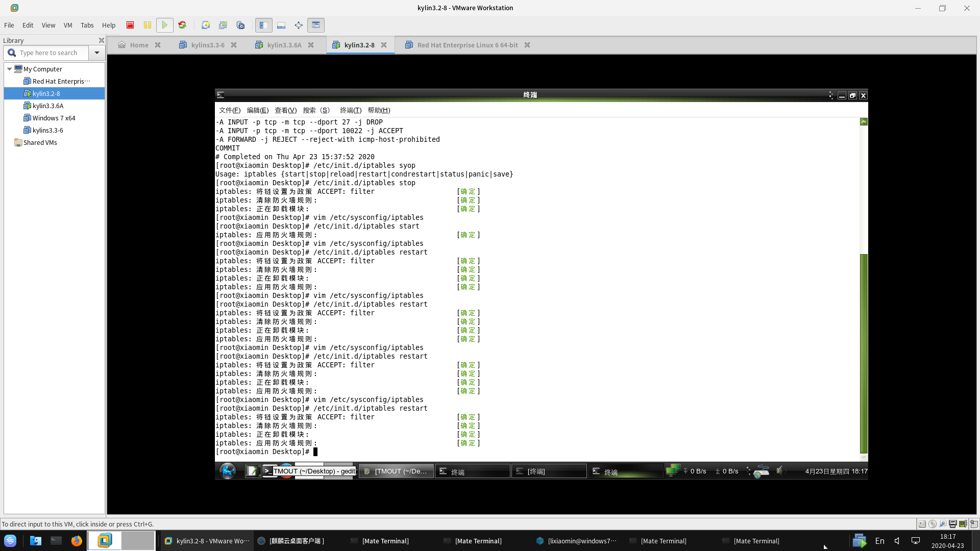The width and height of the screenshot is (980, 551).
Task: Click the Revert to snapshot icon
Action: point(223,25)
